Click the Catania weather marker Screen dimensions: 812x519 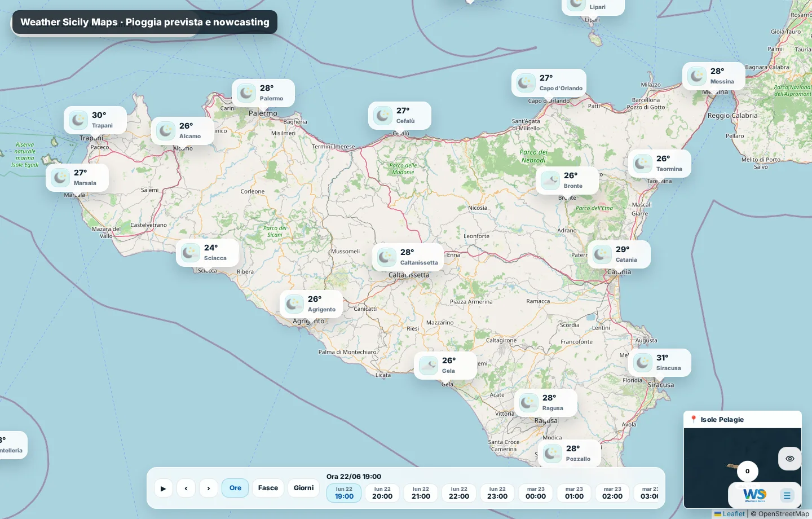point(619,254)
